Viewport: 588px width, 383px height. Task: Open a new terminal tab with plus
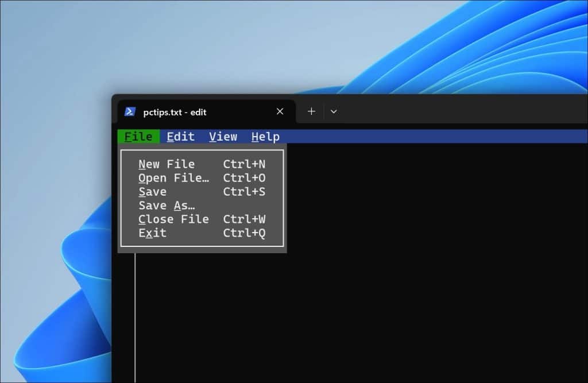pyautogui.click(x=311, y=111)
